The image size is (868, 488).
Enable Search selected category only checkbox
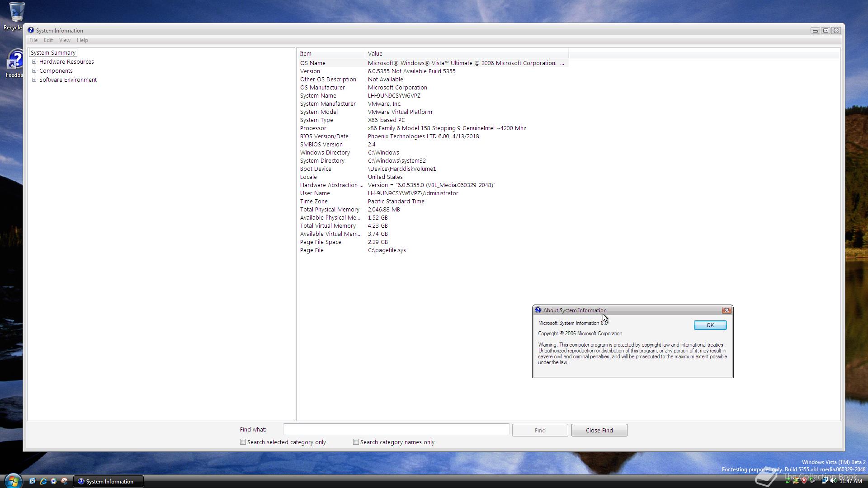tap(243, 442)
